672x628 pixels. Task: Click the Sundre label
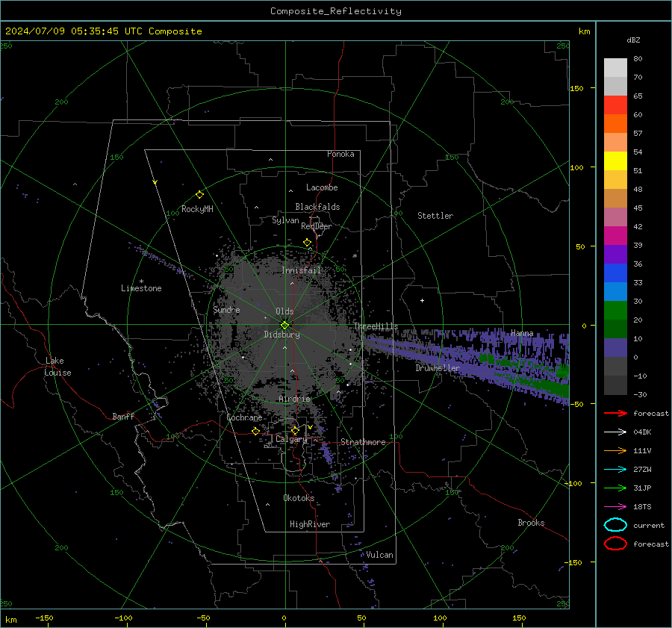[226, 310]
